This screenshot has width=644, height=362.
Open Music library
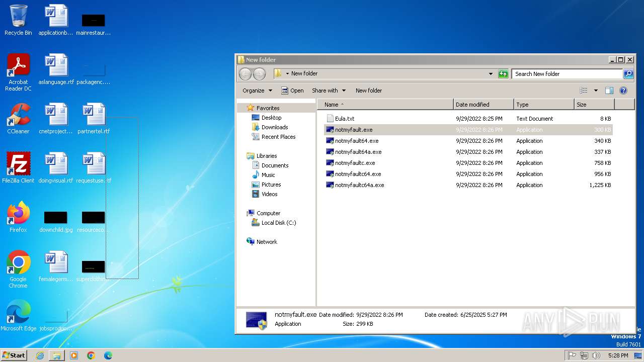(268, 175)
